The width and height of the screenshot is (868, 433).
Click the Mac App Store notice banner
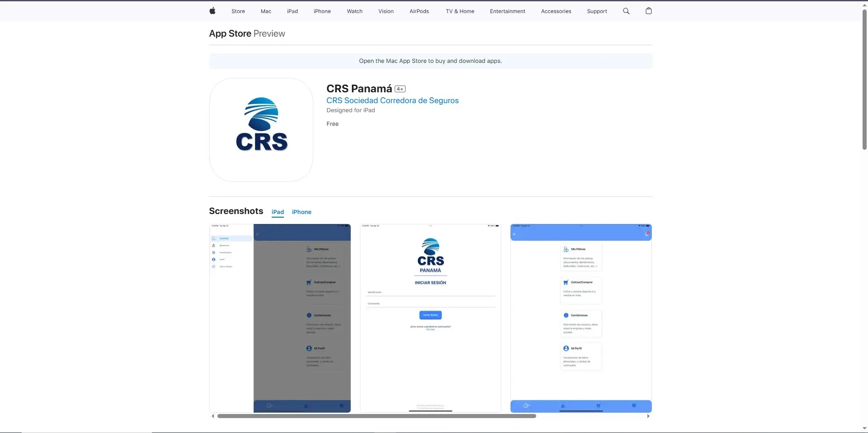(x=430, y=61)
